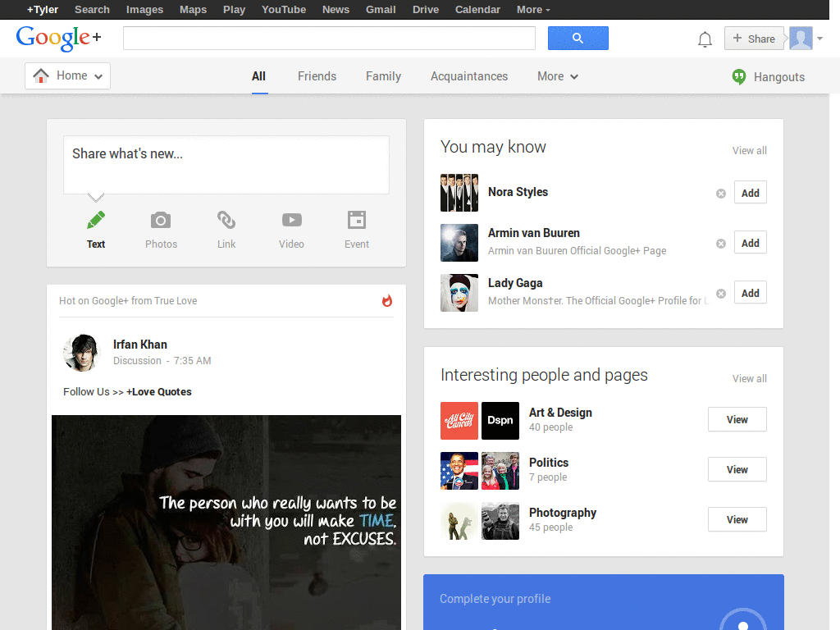Switch to the Acquaintances tab
Screen dimensions: 840x630
pyautogui.click(x=469, y=76)
